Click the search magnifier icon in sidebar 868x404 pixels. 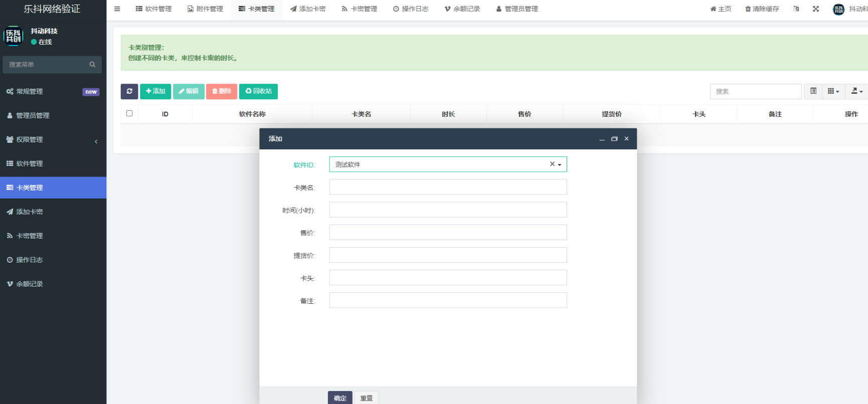[92, 65]
